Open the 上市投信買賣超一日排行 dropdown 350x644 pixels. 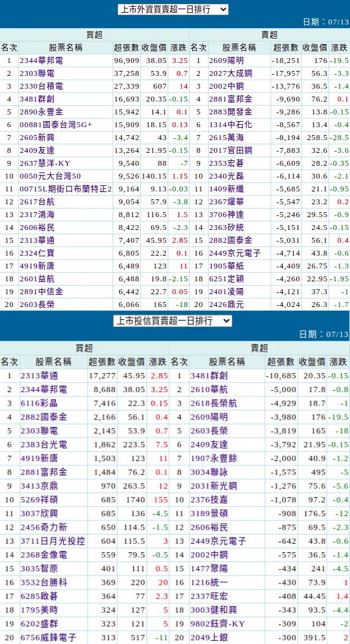(173, 320)
